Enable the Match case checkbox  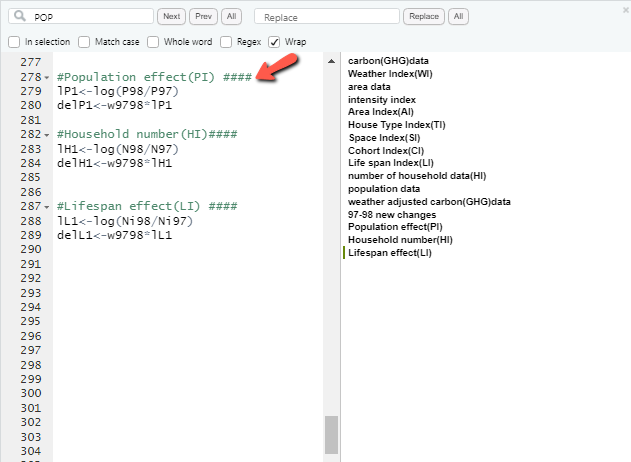(84, 42)
